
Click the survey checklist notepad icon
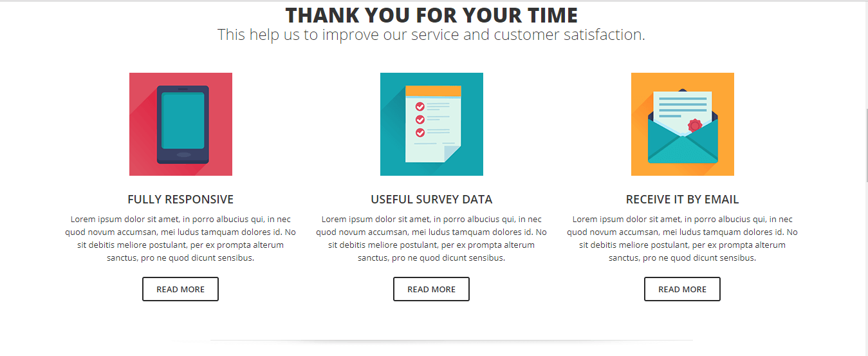[432, 124]
